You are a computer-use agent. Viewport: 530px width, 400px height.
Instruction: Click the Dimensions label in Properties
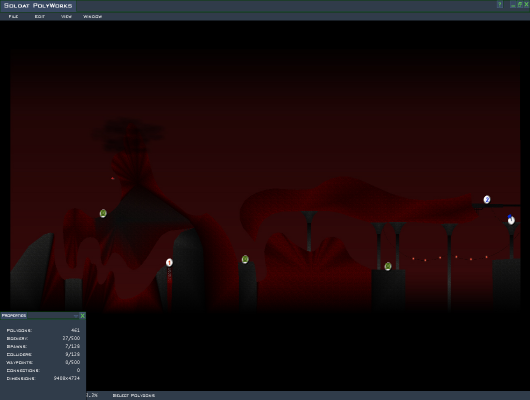pos(21,378)
